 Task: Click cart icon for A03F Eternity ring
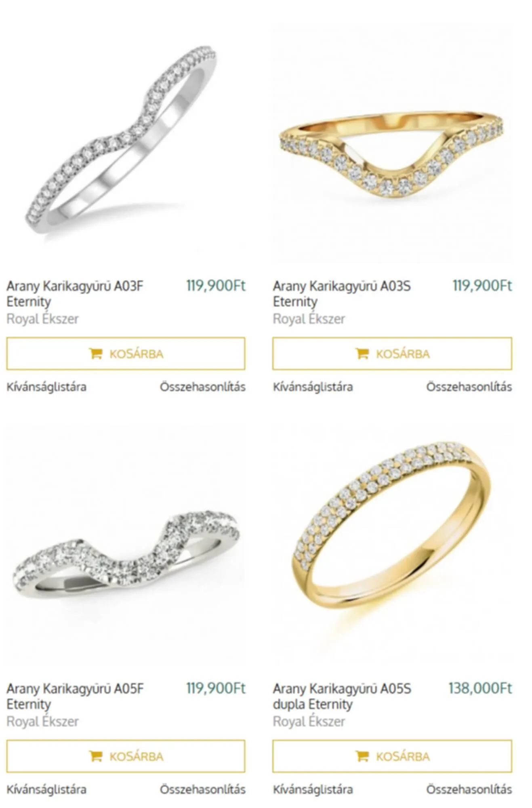95,353
